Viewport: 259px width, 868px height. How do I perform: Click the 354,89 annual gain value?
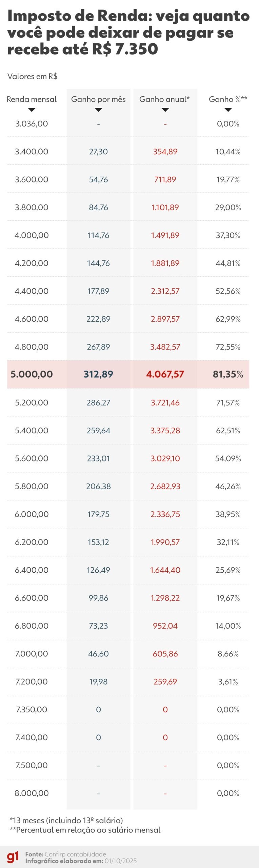point(165,152)
